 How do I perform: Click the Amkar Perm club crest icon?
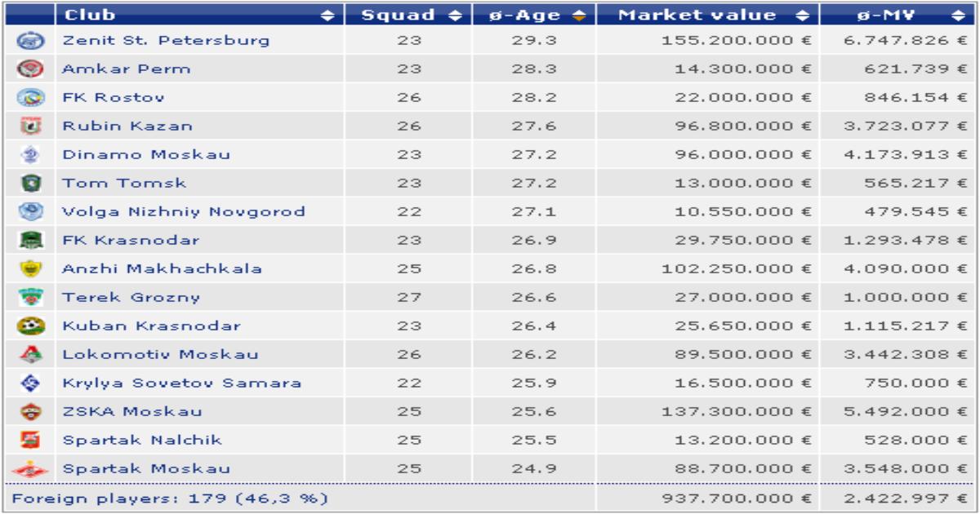pyautogui.click(x=24, y=69)
